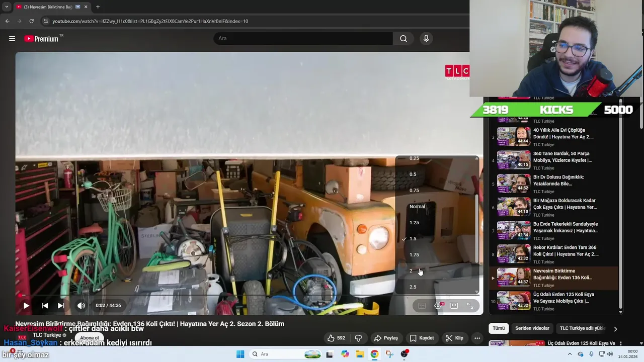Open Google Chrome taskbar icon
The height and width of the screenshot is (362, 644).
tap(374, 354)
